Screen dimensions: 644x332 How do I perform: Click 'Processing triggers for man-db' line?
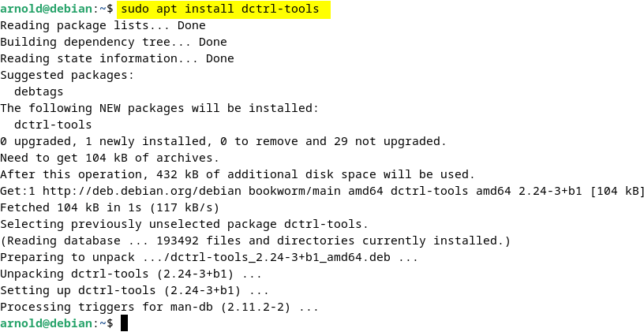(x=159, y=307)
